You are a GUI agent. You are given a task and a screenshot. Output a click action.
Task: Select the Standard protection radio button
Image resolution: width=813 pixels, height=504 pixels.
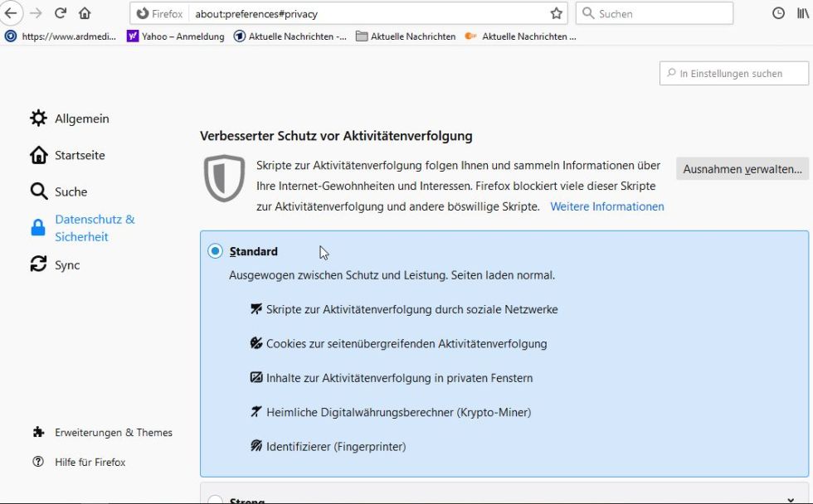point(216,251)
